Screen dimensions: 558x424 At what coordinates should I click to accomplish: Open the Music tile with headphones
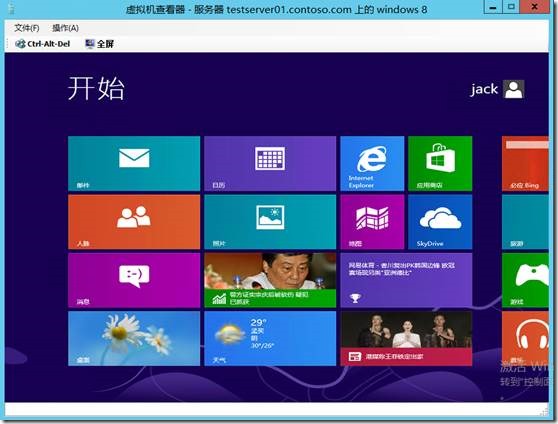(525, 339)
